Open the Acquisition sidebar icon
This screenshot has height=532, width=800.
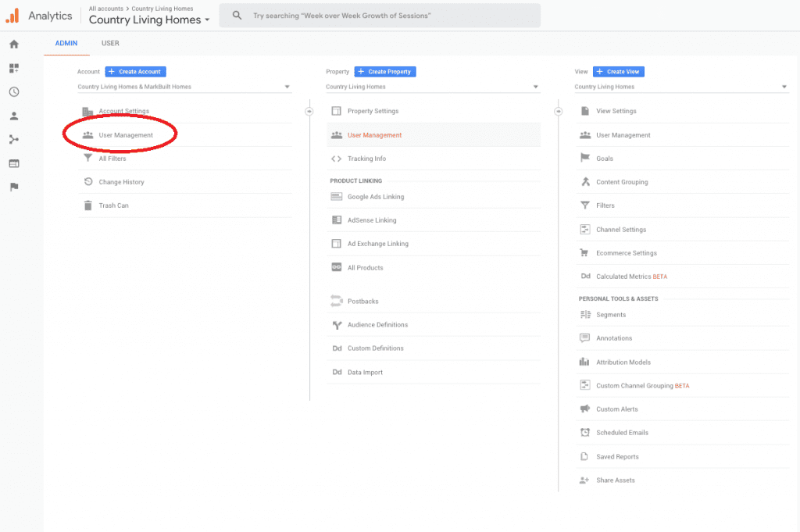pyautogui.click(x=14, y=139)
